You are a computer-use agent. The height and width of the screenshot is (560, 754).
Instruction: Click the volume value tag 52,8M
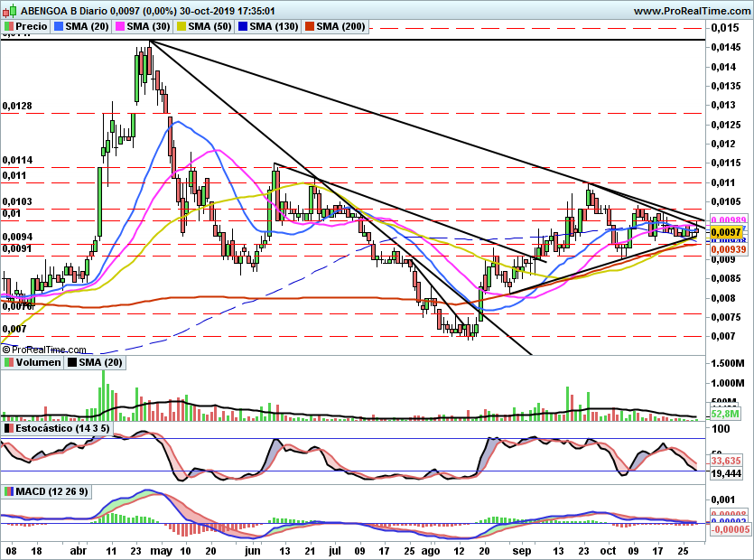click(x=725, y=414)
